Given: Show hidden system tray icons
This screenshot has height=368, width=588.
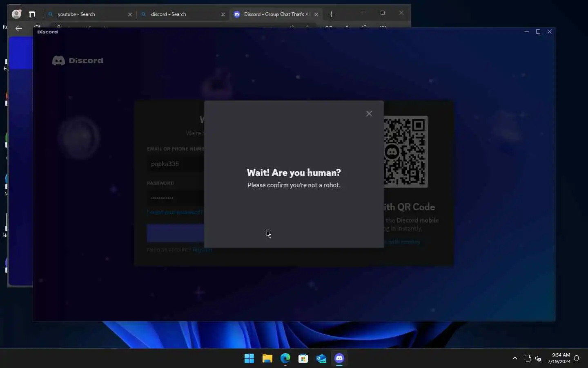Looking at the screenshot, I should [515, 359].
